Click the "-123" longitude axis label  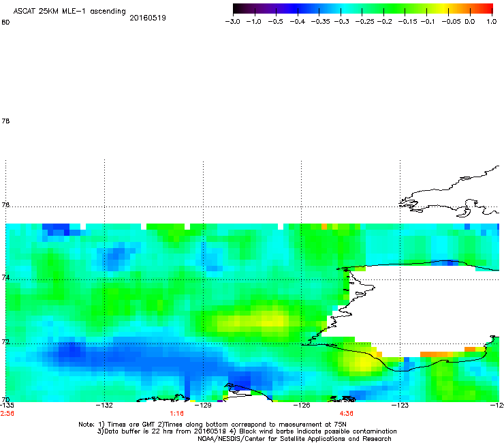(400, 405)
